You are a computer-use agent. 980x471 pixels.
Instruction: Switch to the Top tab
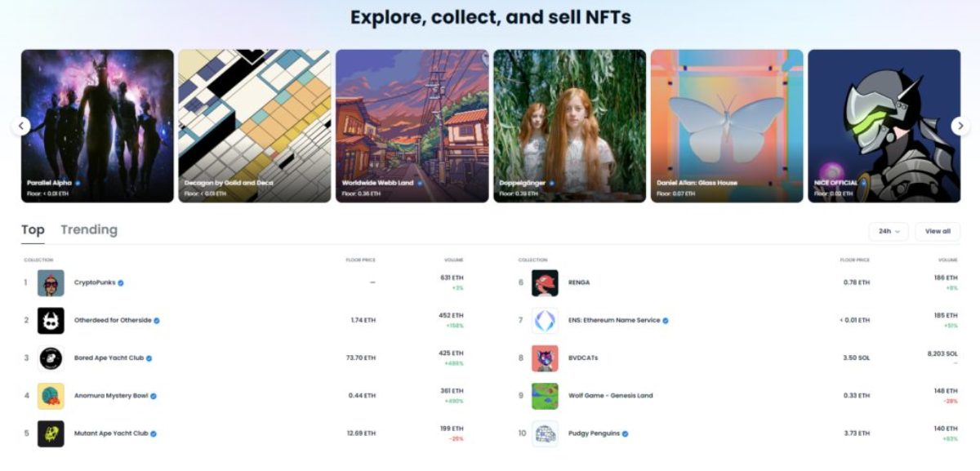coord(33,230)
